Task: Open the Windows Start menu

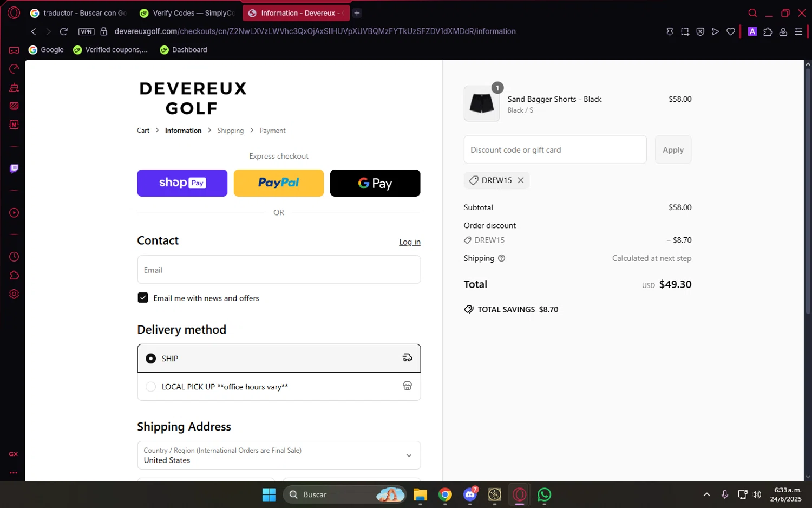Action: (x=269, y=494)
